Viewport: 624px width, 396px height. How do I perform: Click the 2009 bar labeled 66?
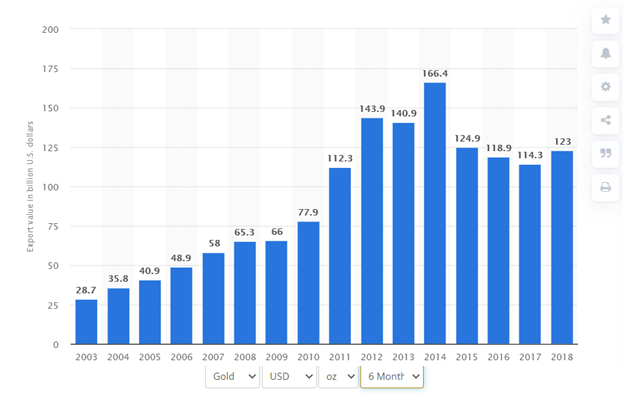pyautogui.click(x=276, y=293)
